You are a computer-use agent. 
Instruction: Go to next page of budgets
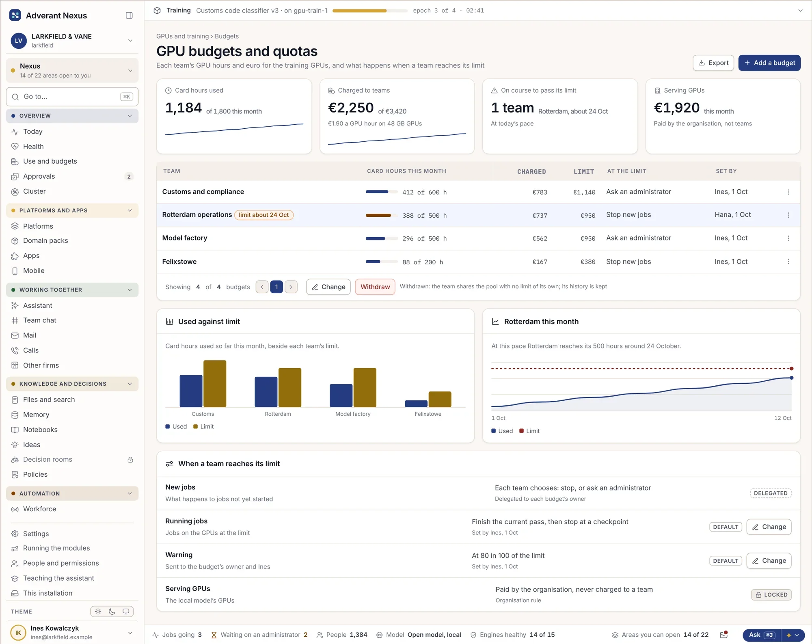291,287
